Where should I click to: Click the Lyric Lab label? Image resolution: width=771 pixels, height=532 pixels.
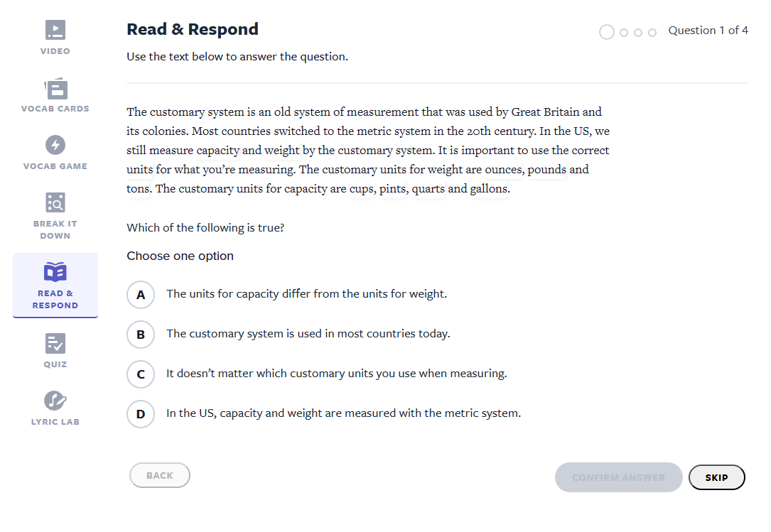pos(55,422)
